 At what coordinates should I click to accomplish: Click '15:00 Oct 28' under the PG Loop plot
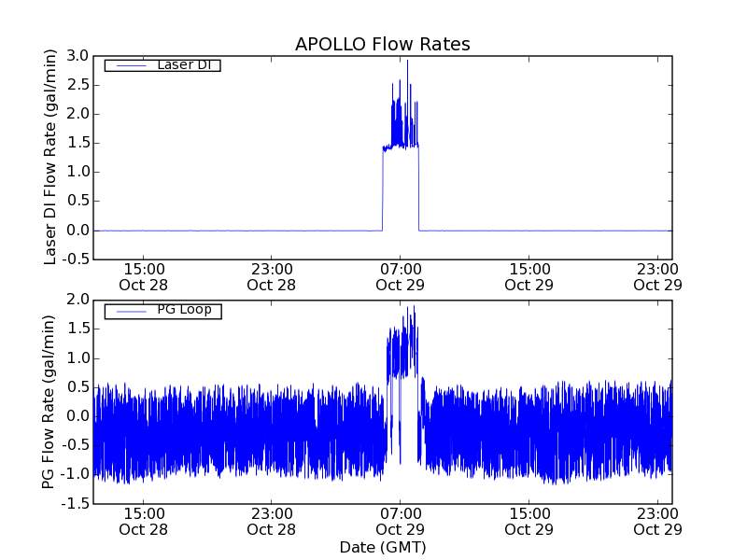[x=144, y=522]
